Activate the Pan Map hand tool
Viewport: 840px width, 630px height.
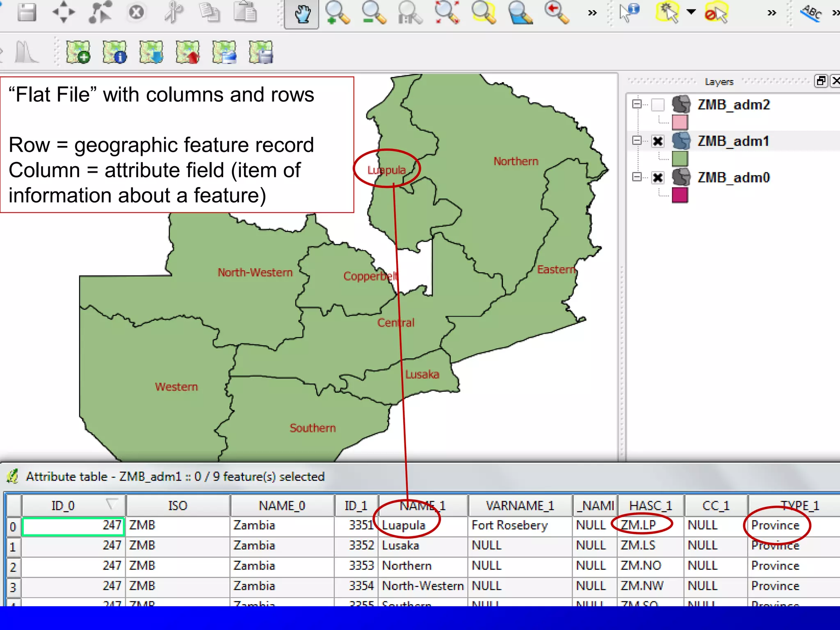click(x=302, y=14)
